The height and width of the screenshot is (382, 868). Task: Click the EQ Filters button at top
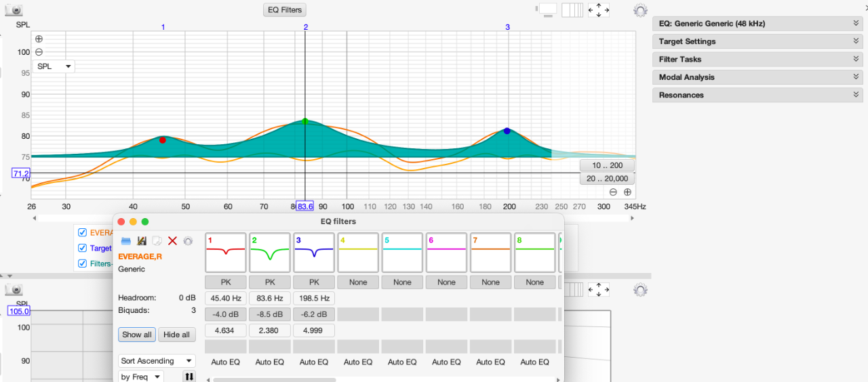coord(285,10)
